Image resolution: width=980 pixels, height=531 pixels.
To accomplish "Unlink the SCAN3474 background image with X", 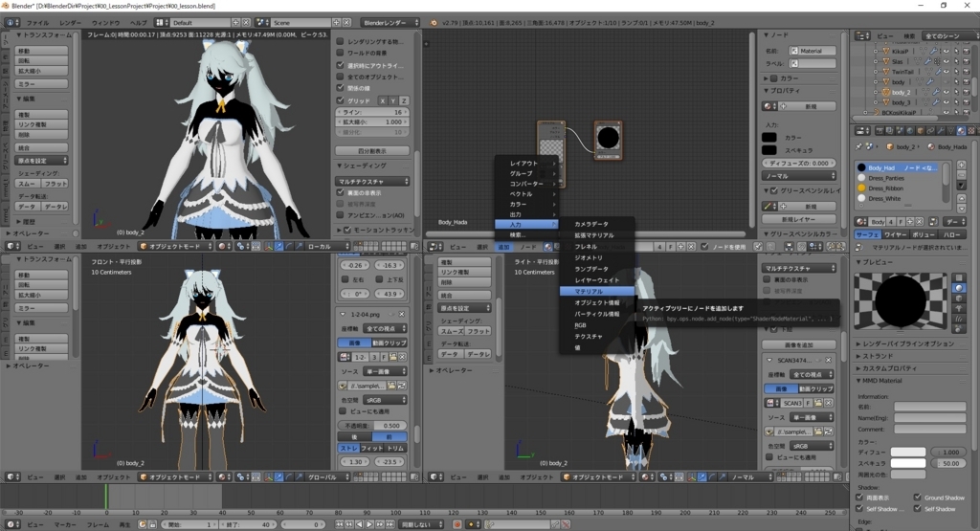I will coord(828,361).
